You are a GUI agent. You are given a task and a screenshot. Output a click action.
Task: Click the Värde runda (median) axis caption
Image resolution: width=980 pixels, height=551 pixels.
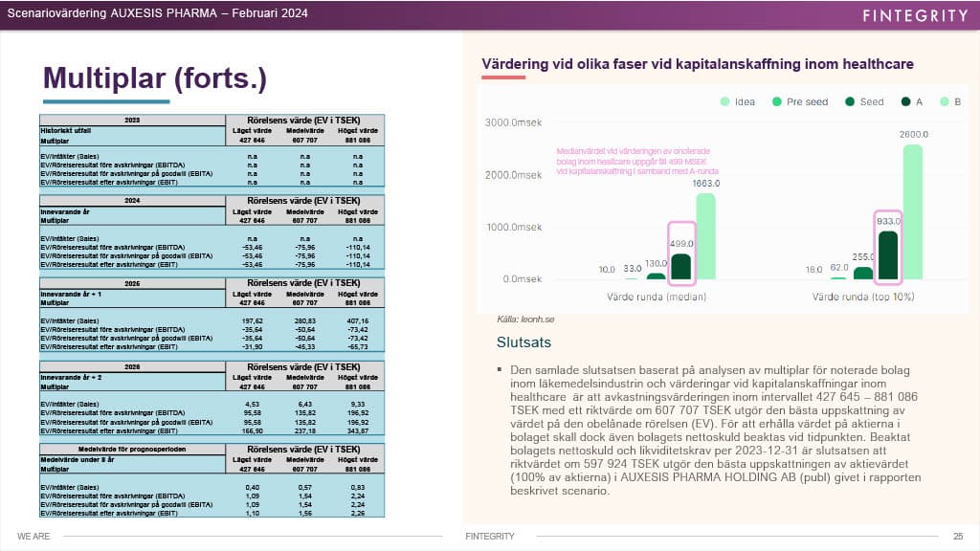pos(657,297)
